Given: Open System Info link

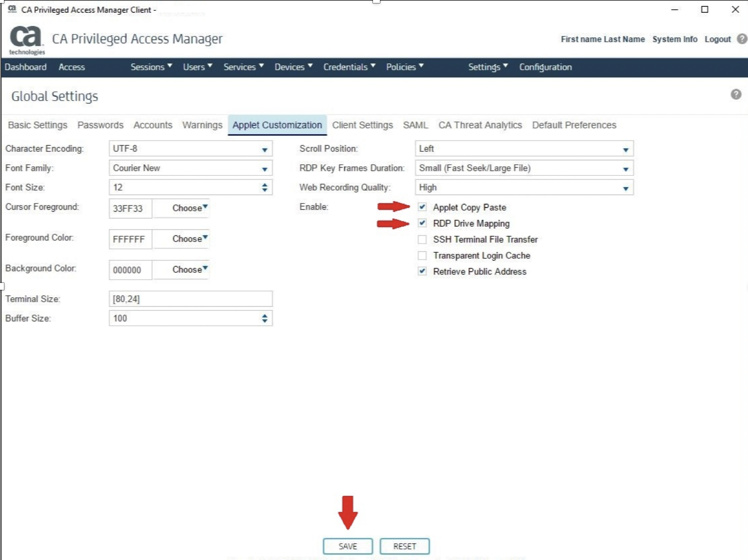Looking at the screenshot, I should (x=675, y=39).
